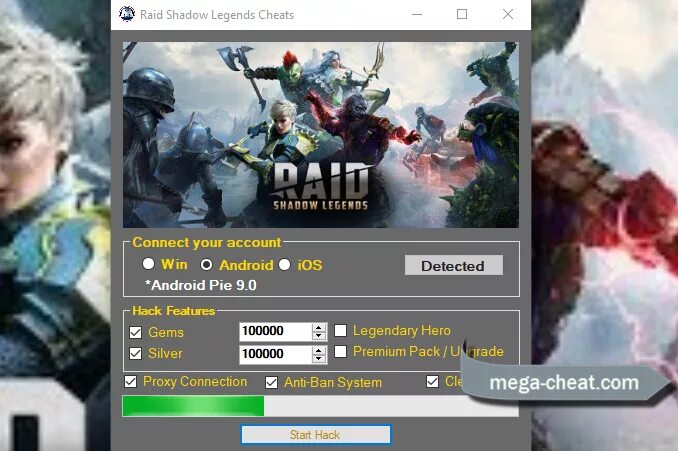Click the *Android Pie 9.0 status text
Viewport: 678px width, 451px height.
201,285
